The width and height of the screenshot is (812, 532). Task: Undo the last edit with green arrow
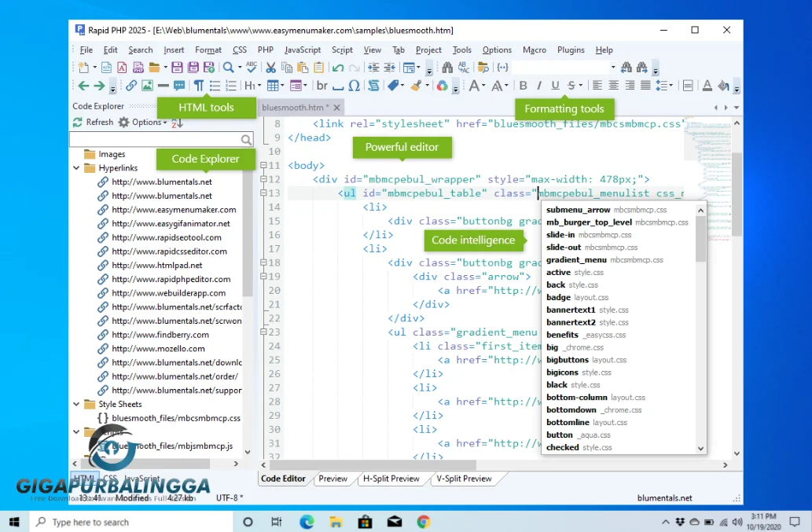[x=338, y=68]
